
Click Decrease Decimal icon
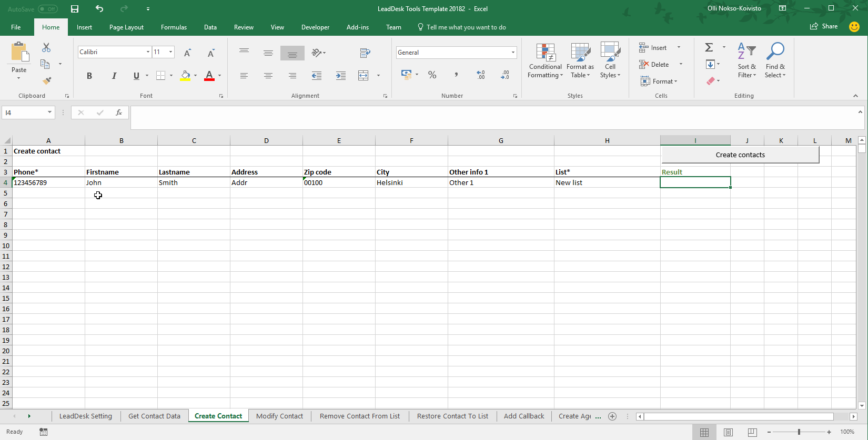(505, 75)
